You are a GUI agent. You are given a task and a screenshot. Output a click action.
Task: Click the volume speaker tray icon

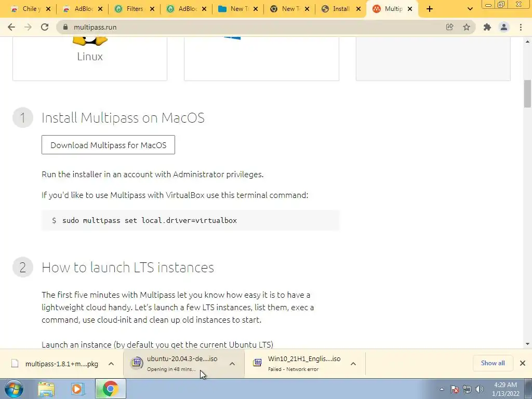(x=480, y=390)
